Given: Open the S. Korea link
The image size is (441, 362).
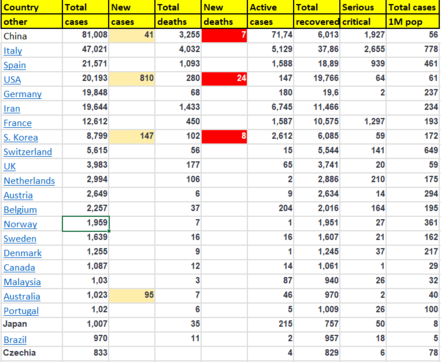Looking at the screenshot, I should (21, 137).
